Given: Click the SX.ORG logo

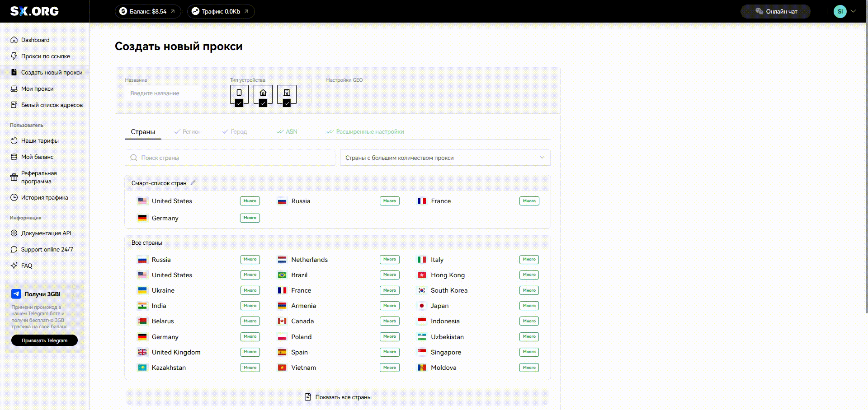Looking at the screenshot, I should click(x=34, y=11).
